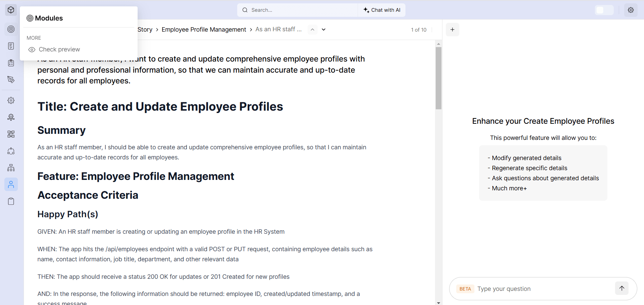Select the pen design tool icon

click(11, 80)
